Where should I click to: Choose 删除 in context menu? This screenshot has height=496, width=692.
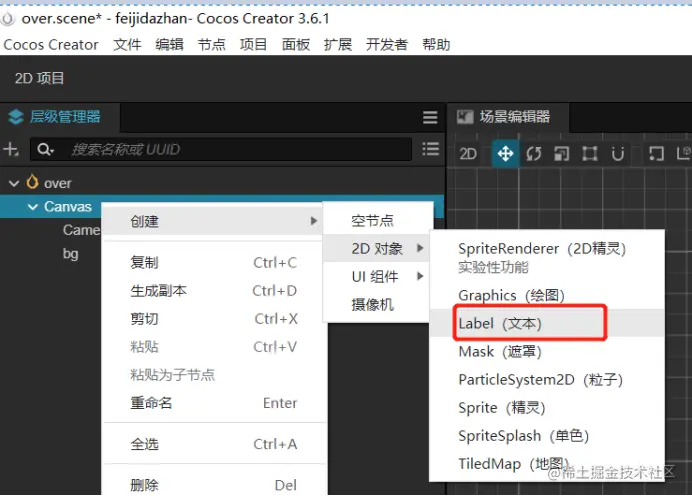click(214, 485)
